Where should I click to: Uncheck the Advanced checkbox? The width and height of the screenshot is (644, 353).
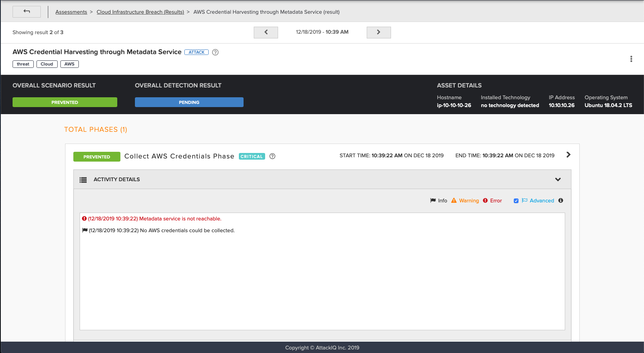(516, 201)
